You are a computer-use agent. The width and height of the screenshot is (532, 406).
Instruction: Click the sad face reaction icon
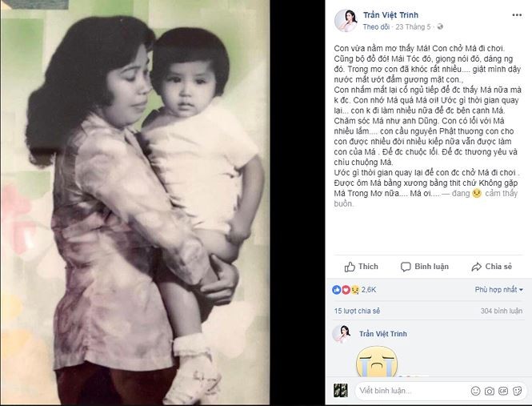tap(355, 290)
